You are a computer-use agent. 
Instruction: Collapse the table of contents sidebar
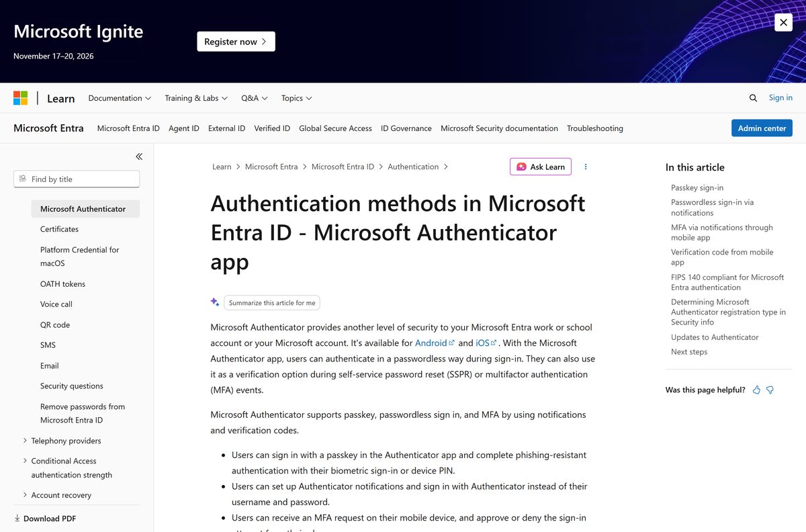tap(139, 157)
